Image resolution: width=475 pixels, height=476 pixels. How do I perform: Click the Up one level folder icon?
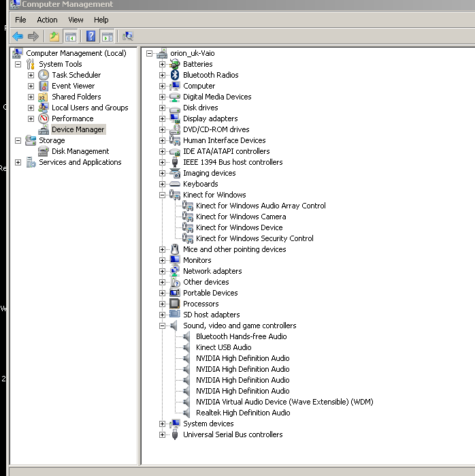tap(54, 36)
